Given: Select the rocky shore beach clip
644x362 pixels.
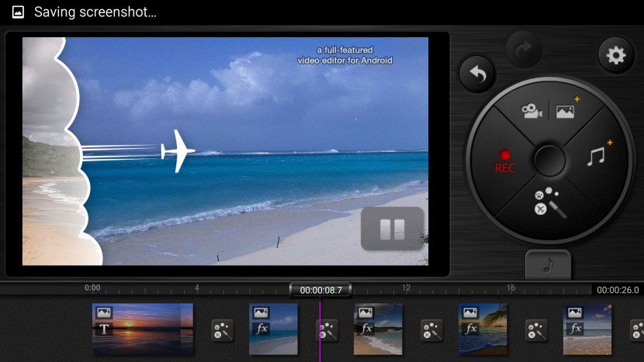Looking at the screenshot, I should click(378, 329).
